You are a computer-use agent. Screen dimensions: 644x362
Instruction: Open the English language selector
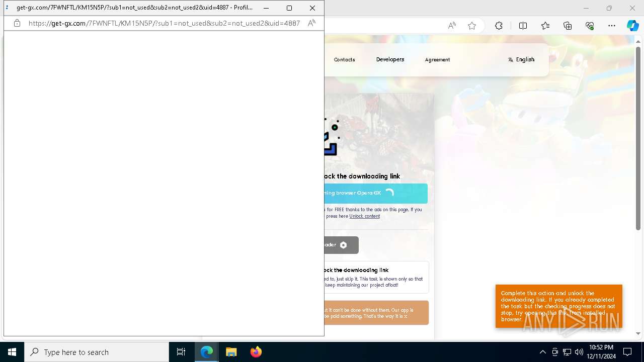pyautogui.click(x=521, y=59)
